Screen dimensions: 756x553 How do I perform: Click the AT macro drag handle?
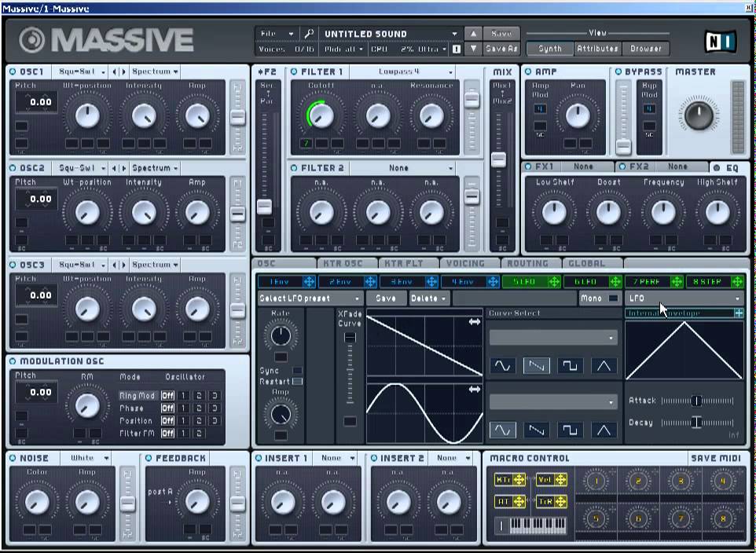coord(519,501)
